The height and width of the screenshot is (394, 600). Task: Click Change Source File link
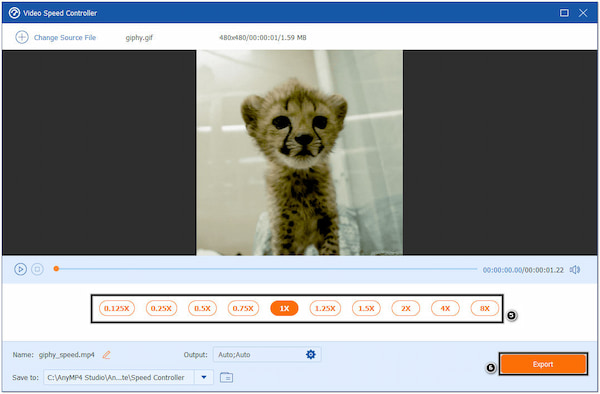(65, 37)
